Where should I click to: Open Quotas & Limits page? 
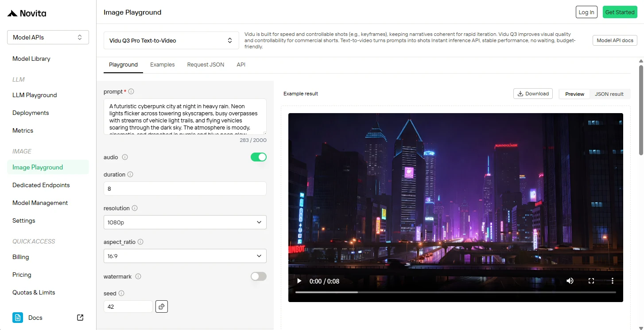coord(34,292)
